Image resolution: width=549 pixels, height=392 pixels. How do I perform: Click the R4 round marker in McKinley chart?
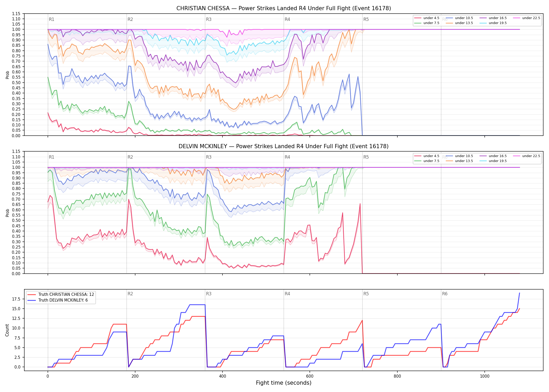pos(287,157)
